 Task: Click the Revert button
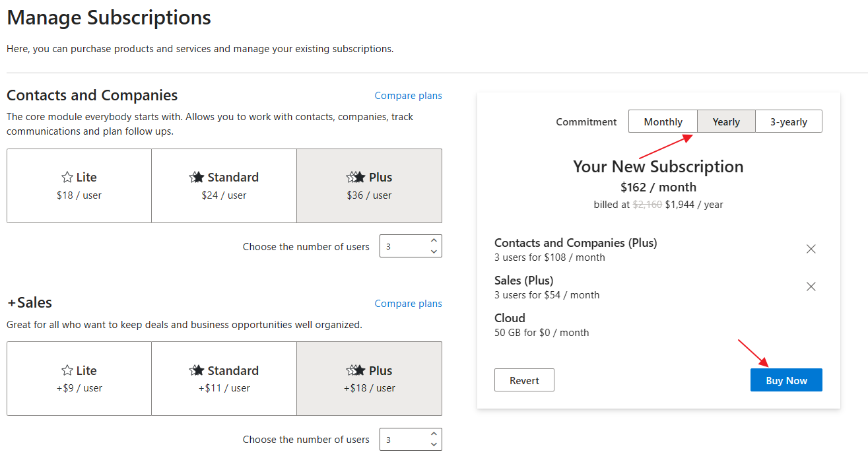(x=524, y=380)
